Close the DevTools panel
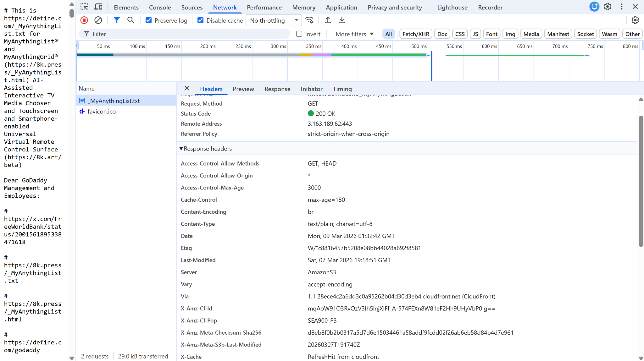The image size is (644, 361). (x=635, y=7)
